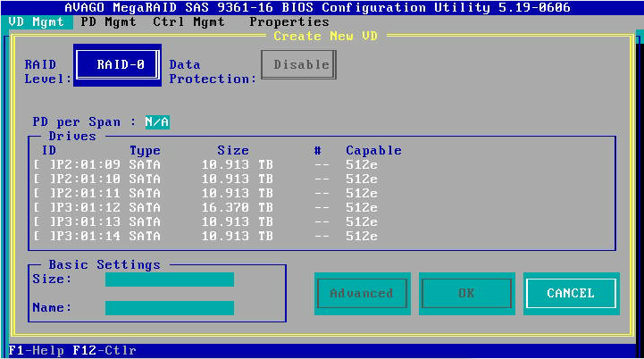Confirm with the OK button
Viewport: 644px width, 359px height.
coord(466,293)
